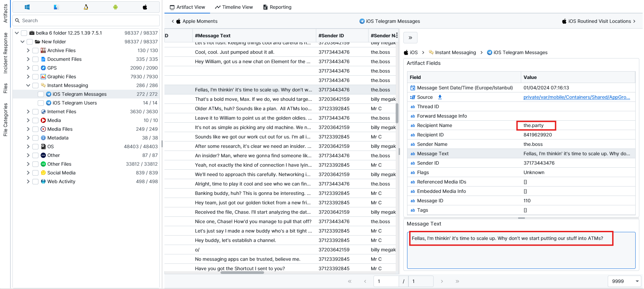The height and width of the screenshot is (289, 644).
Task: Check the iOS Telegram Messages checkbox
Action: click(x=41, y=94)
